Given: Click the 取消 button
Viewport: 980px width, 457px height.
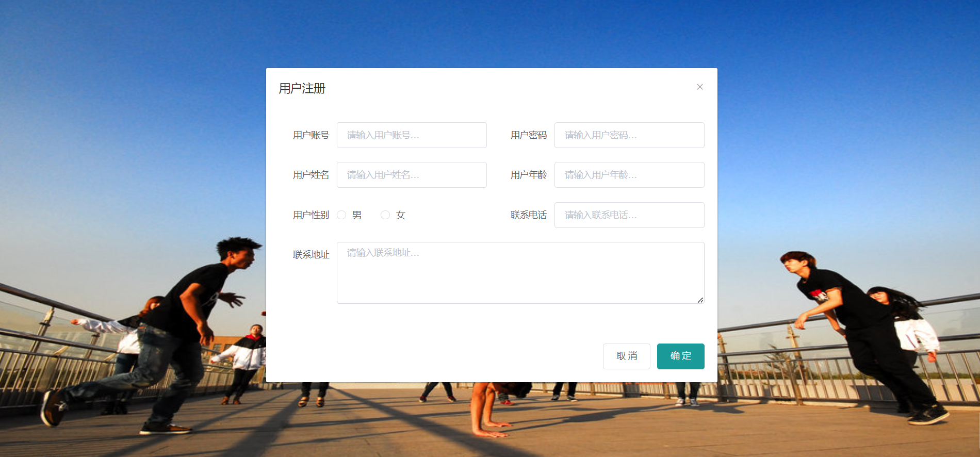Looking at the screenshot, I should click(627, 356).
